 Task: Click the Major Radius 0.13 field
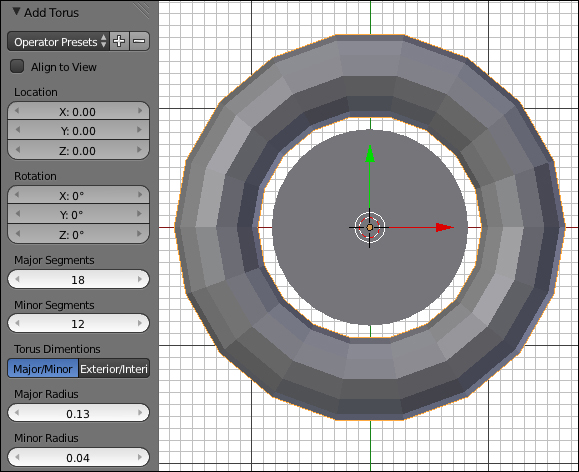[x=78, y=413]
